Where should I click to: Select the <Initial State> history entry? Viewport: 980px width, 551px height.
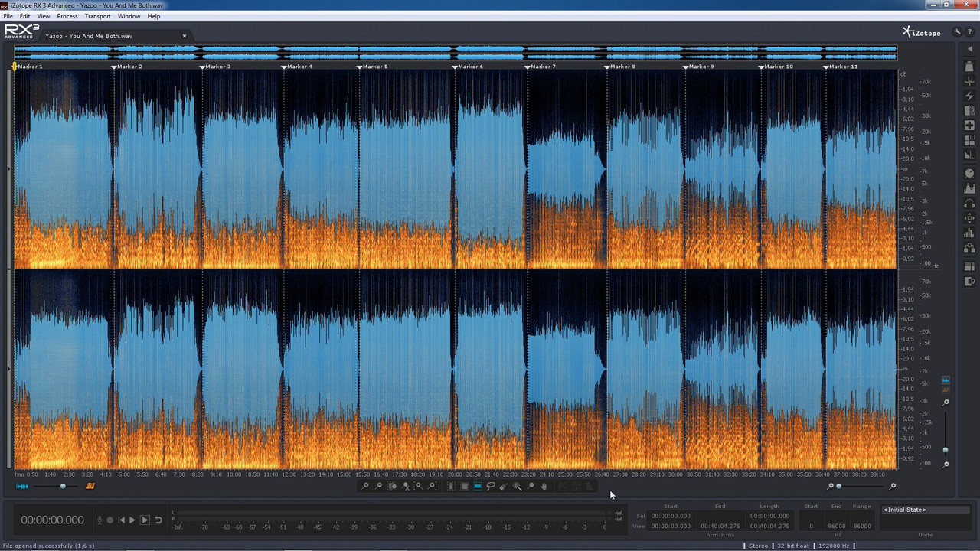[x=925, y=510]
